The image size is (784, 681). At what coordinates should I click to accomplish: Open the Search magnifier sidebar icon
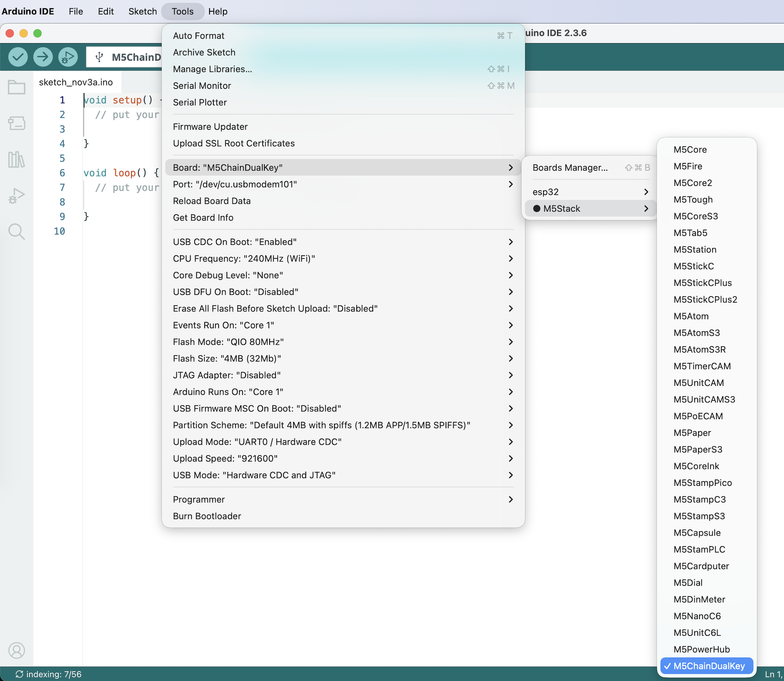(17, 232)
